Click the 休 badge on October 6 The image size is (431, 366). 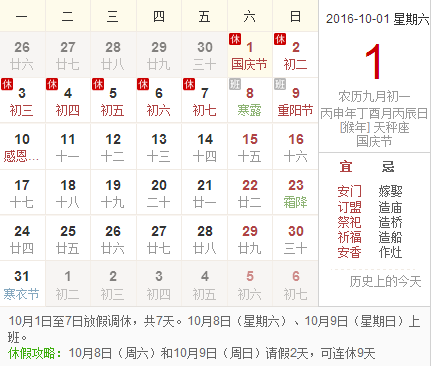pos(143,84)
